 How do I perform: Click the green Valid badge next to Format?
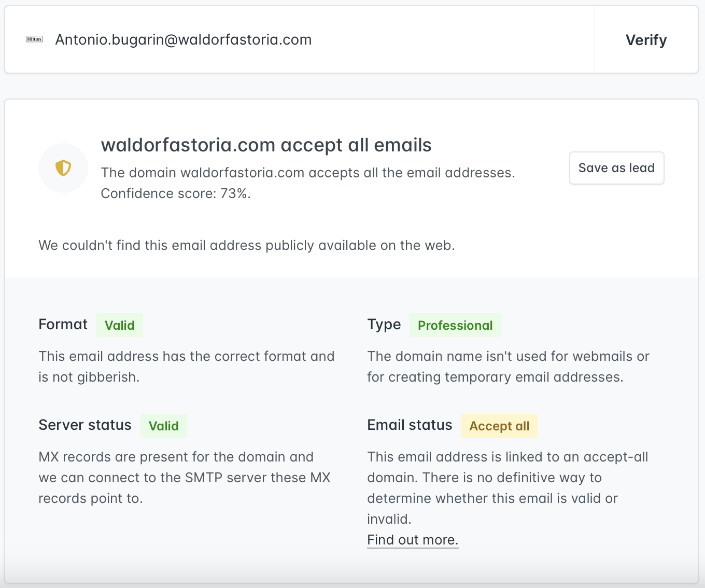tap(120, 325)
